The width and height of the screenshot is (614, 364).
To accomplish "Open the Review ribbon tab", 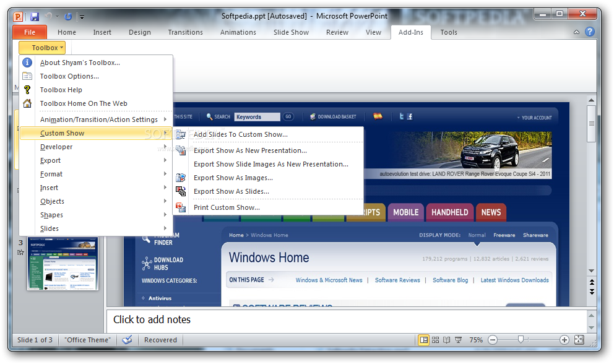I will coord(337,32).
